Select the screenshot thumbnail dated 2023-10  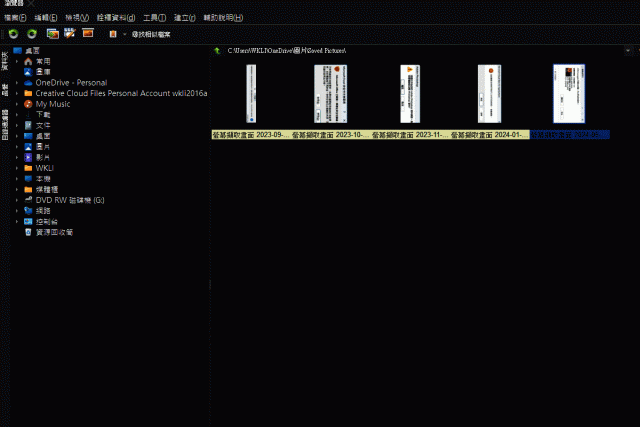(x=330, y=94)
